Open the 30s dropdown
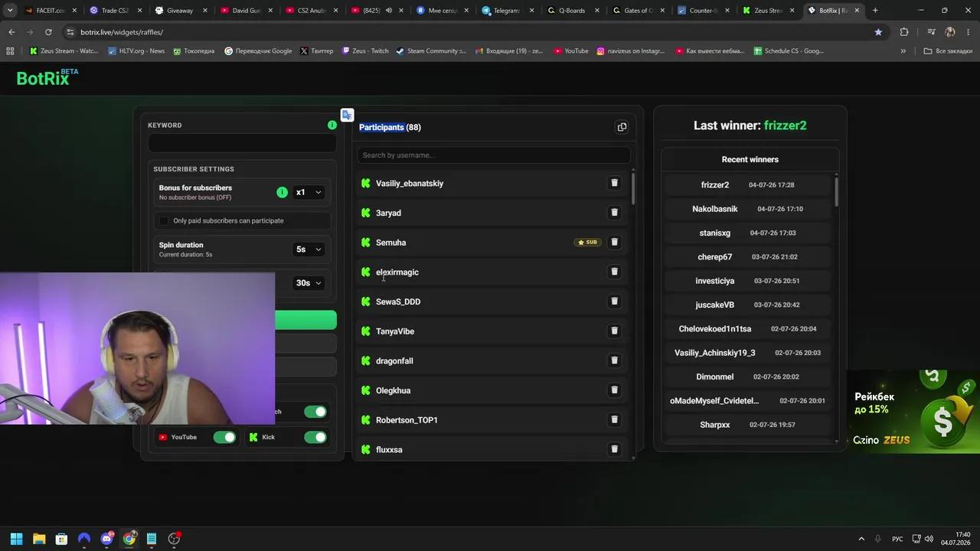This screenshot has height=551, width=980. click(309, 282)
